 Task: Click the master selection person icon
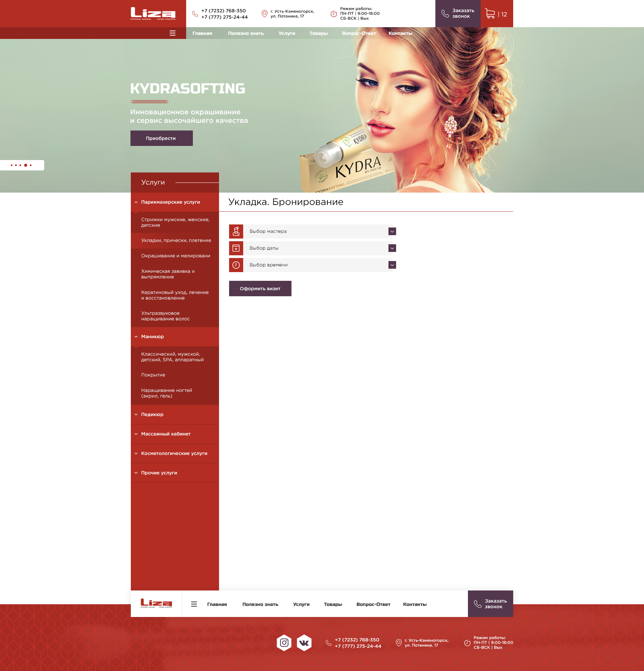click(x=236, y=231)
